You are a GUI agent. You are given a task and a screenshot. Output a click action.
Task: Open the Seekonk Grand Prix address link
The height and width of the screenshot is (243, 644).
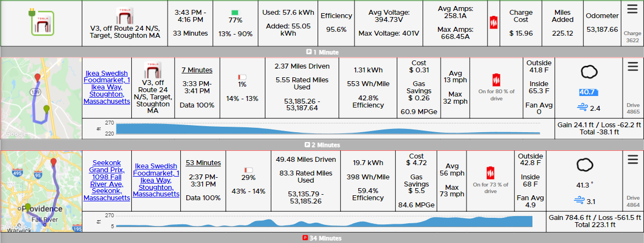pyautogui.click(x=107, y=180)
